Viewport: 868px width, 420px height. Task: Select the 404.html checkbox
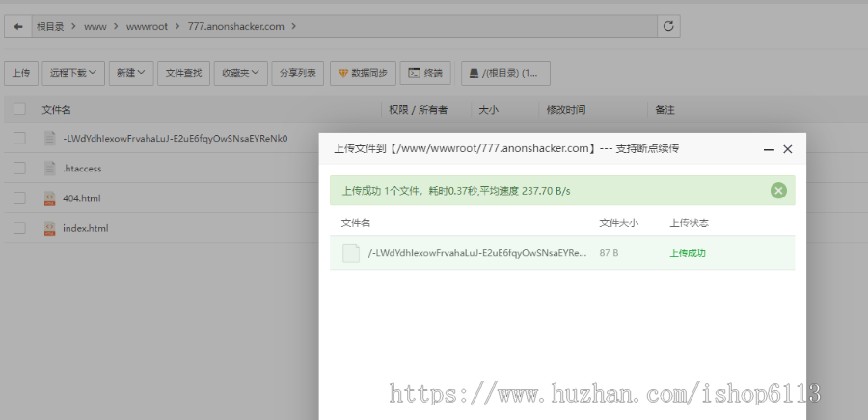(x=19, y=197)
